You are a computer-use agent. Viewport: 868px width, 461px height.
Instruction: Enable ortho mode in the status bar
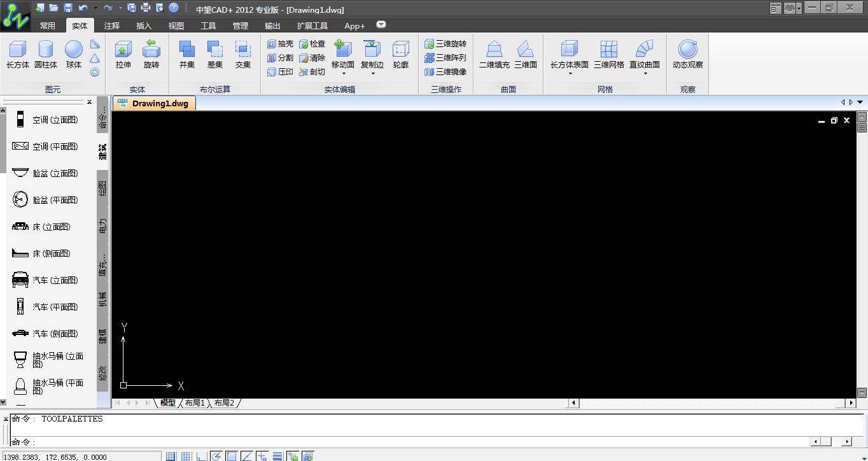point(200,456)
